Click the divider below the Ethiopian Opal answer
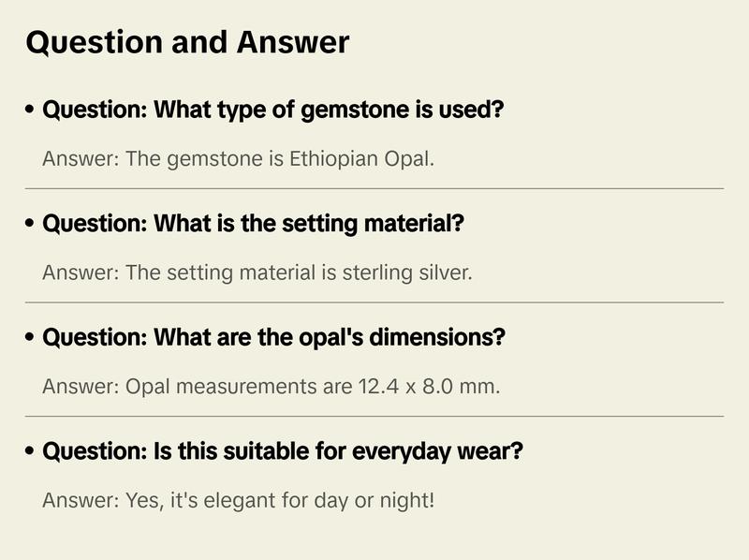This screenshot has width=749, height=560. (x=374, y=188)
